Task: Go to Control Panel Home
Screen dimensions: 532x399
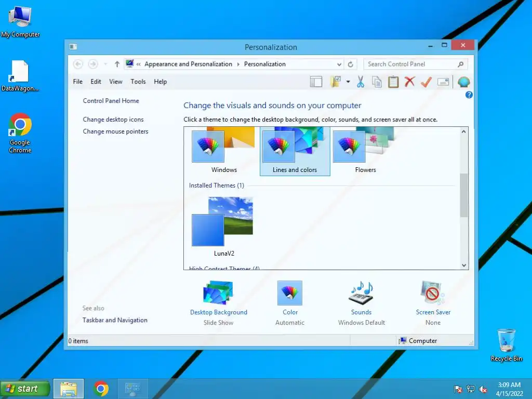Action: tap(111, 101)
